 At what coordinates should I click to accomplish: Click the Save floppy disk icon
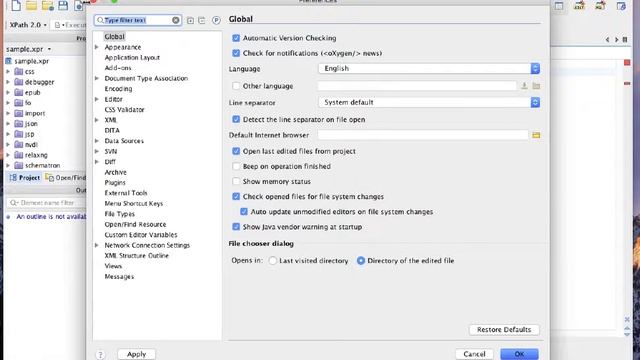coord(63,5)
